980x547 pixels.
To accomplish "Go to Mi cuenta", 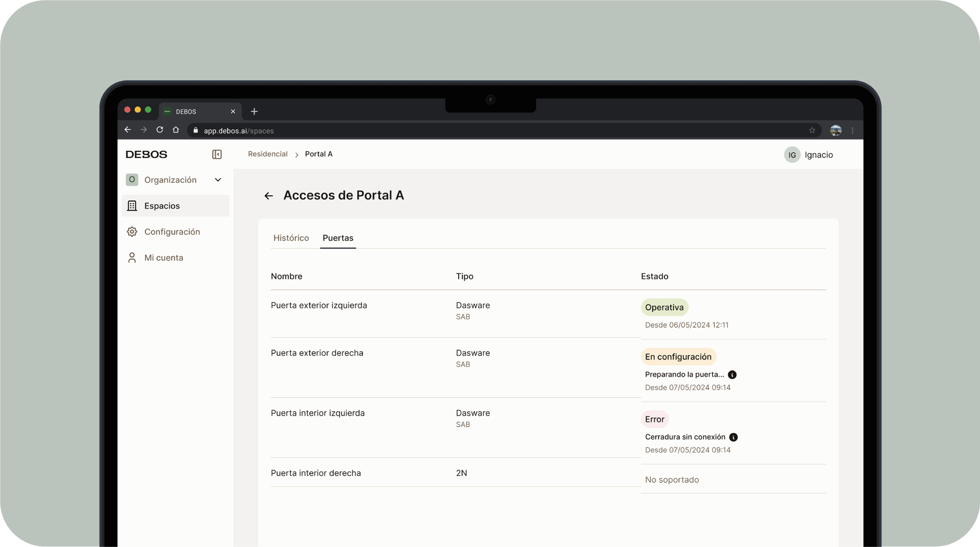I will 163,258.
